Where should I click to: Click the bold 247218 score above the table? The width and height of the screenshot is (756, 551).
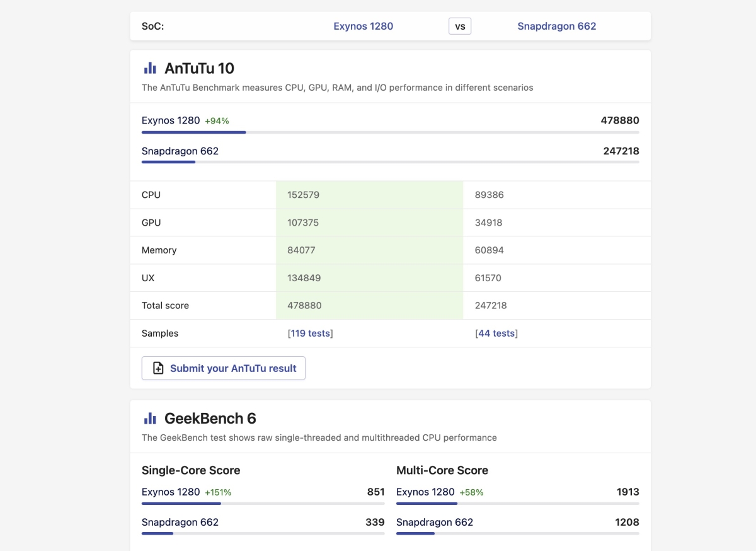[621, 151]
